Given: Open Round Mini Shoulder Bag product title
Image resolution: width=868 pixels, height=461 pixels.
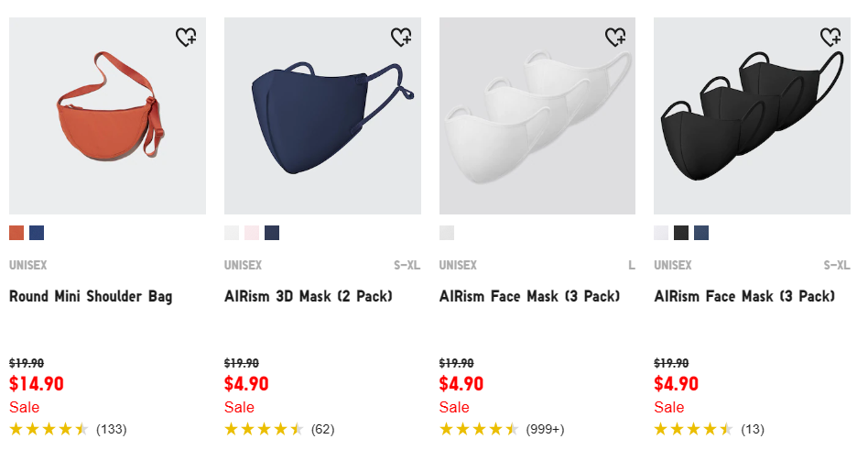Looking at the screenshot, I should point(91,296).
